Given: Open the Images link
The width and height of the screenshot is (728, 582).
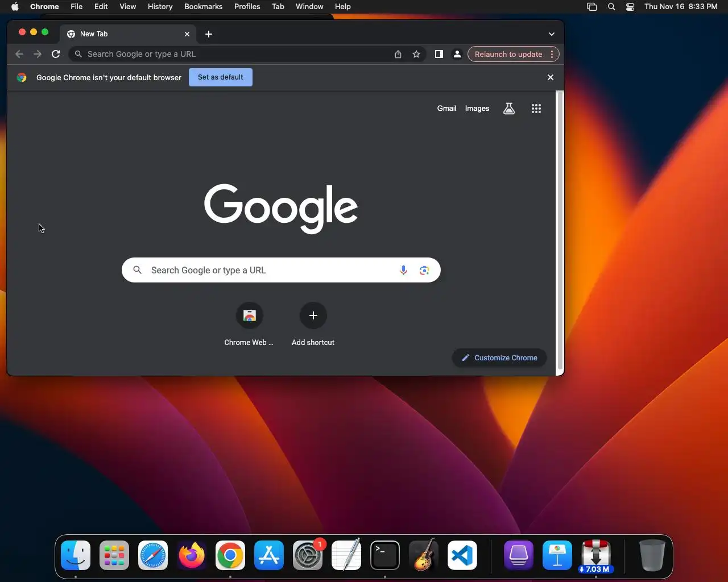Looking at the screenshot, I should coord(477,109).
